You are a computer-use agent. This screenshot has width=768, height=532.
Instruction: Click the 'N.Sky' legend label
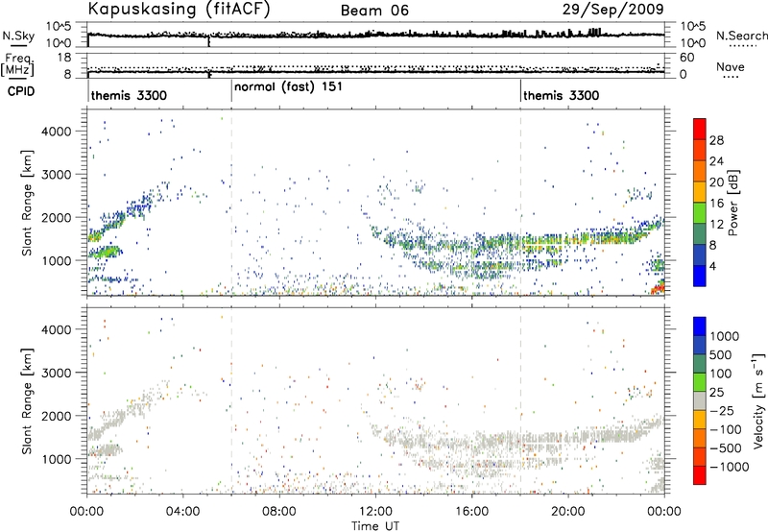coord(18,36)
